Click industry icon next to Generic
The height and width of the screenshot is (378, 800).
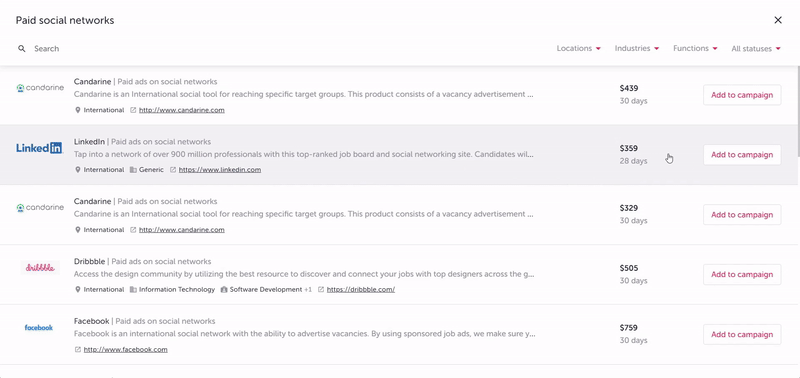click(133, 170)
